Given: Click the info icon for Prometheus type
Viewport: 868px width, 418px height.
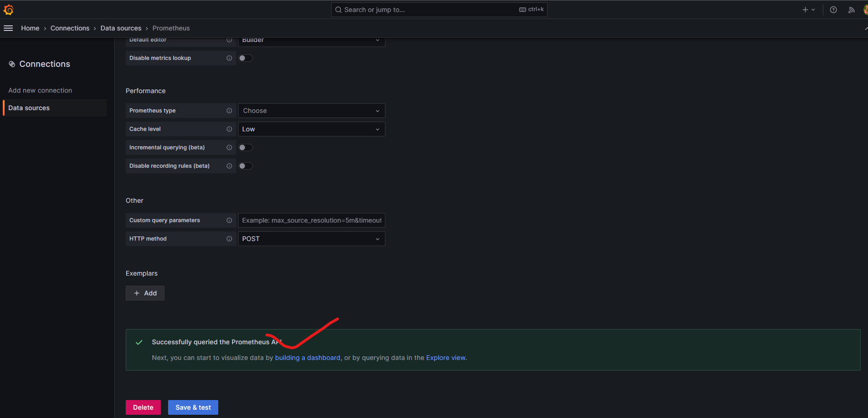Looking at the screenshot, I should [x=229, y=111].
